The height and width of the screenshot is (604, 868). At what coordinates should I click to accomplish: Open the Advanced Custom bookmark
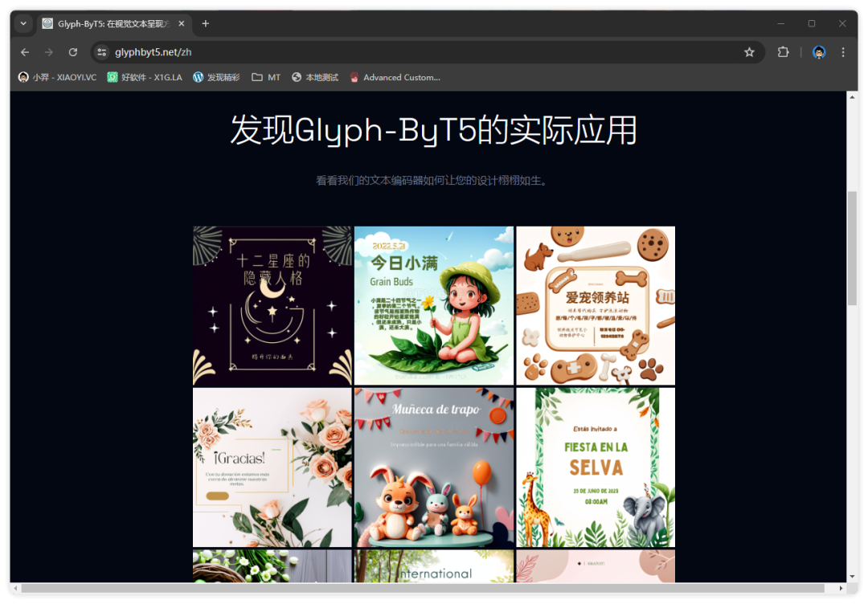(395, 77)
